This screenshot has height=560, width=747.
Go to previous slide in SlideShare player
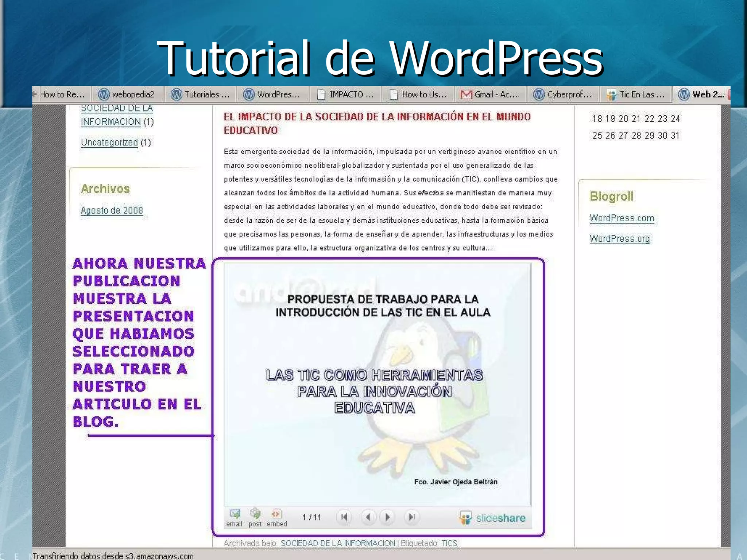(368, 517)
